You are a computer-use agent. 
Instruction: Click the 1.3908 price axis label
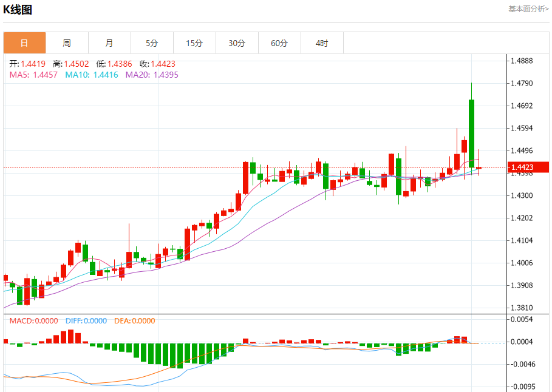point(522,285)
